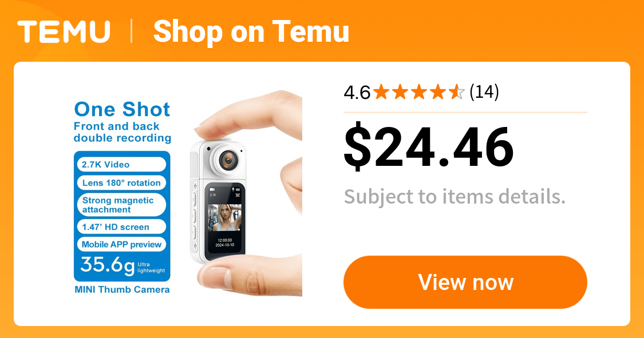Click the One Shot title text
Image resolution: width=644 pixels, height=338 pixels.
coord(122,110)
